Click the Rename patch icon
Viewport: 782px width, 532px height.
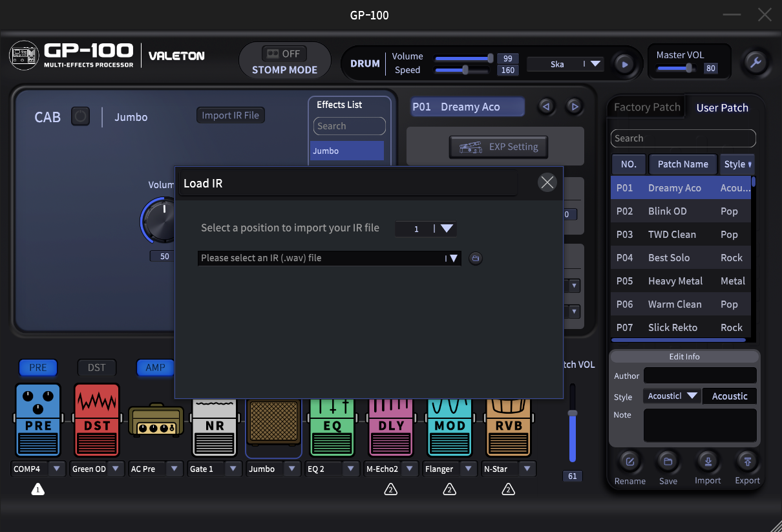[x=629, y=462]
